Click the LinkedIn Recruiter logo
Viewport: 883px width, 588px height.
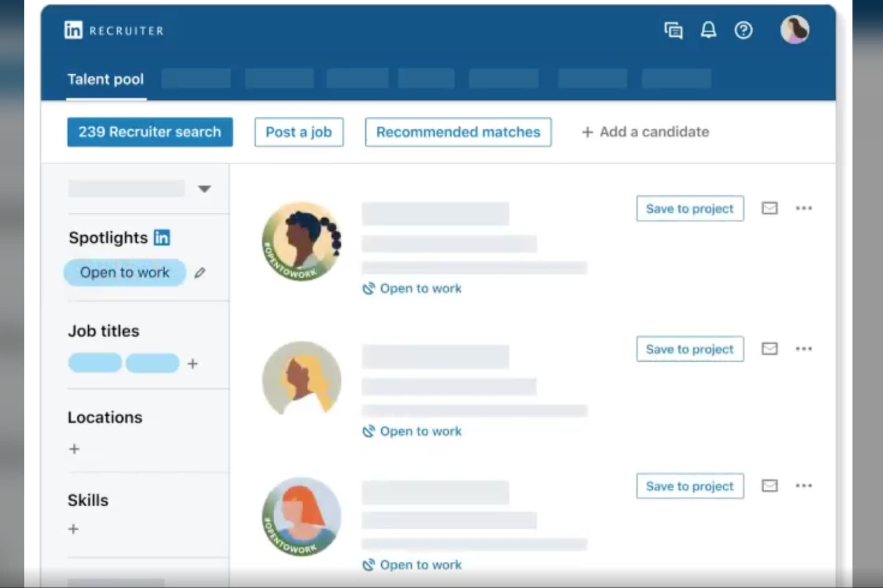(114, 30)
